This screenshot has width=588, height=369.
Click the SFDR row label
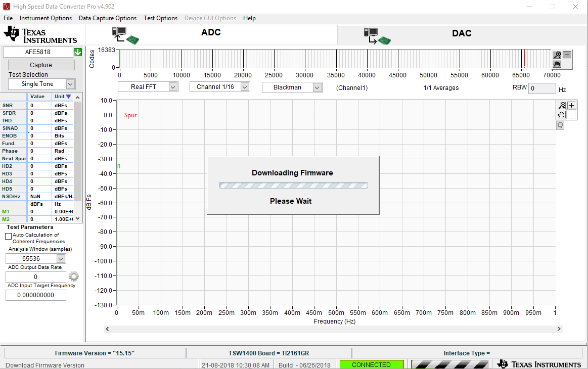10,113
